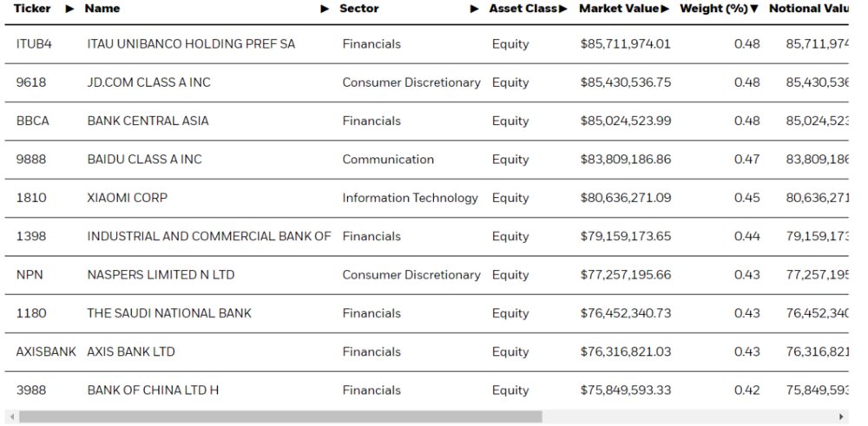Select the JD.COM CLASS A INC row
Viewport: 868px width, 426px height.
pyautogui.click(x=427, y=82)
